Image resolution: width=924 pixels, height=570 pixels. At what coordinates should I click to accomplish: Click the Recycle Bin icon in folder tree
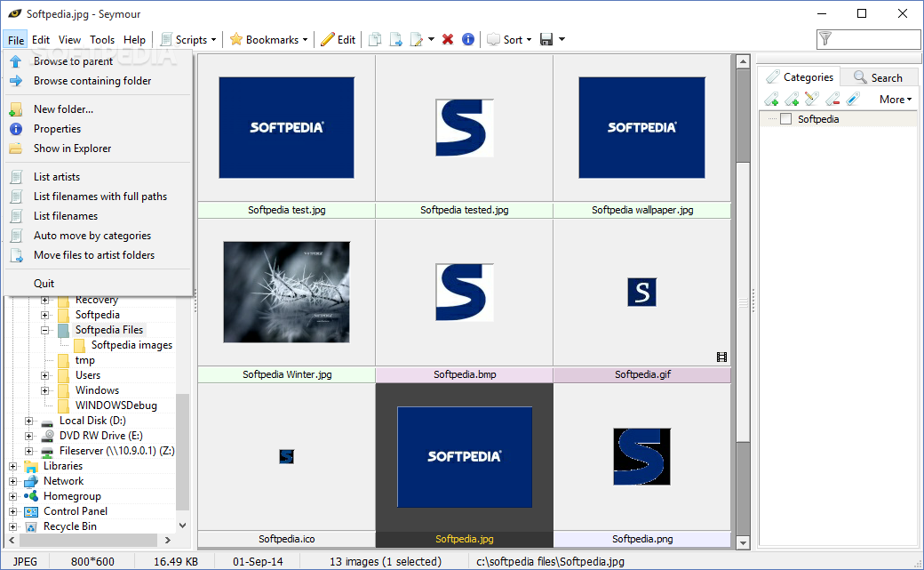point(32,526)
